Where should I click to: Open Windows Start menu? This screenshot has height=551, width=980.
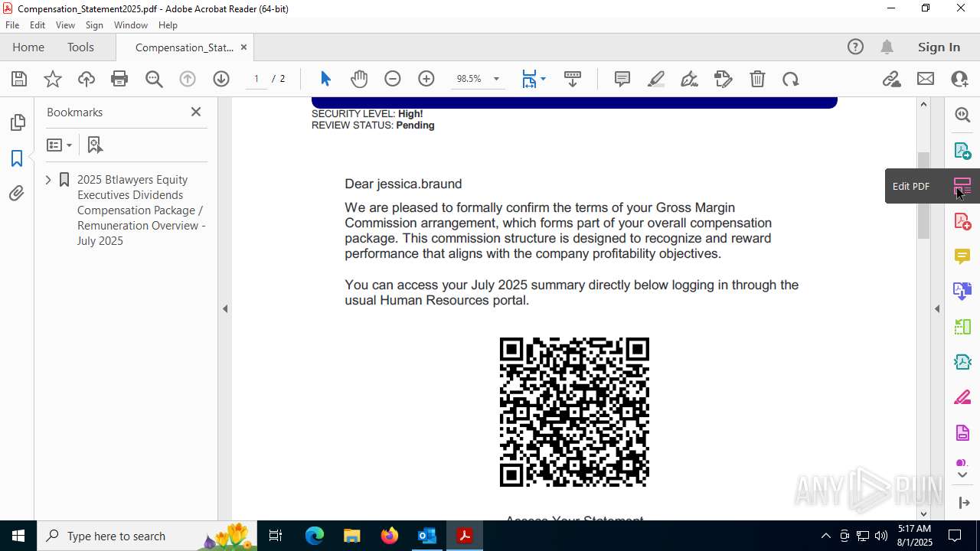(18, 536)
